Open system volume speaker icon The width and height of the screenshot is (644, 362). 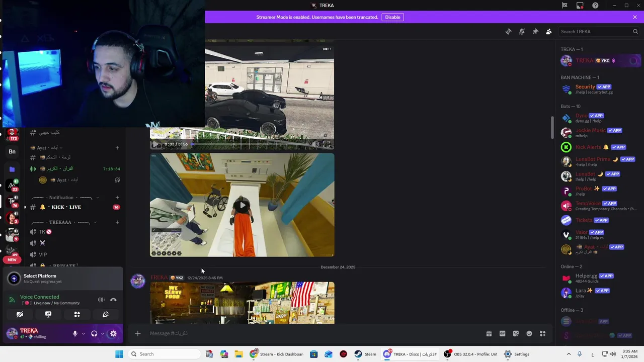pos(613,354)
